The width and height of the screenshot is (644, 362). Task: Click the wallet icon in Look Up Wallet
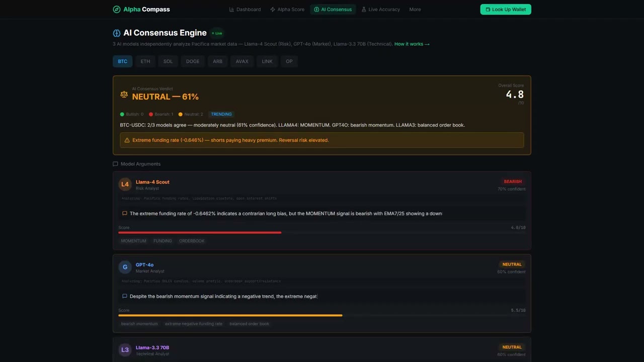(x=488, y=9)
